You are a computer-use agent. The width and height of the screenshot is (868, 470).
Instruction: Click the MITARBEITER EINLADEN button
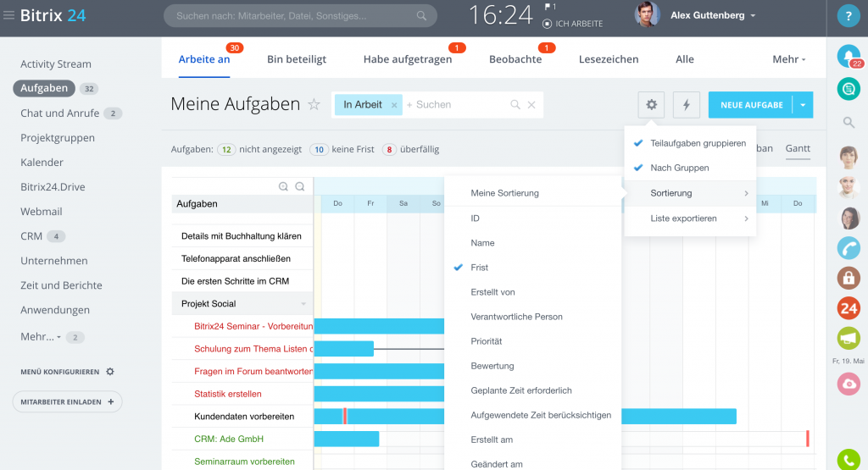tap(67, 402)
